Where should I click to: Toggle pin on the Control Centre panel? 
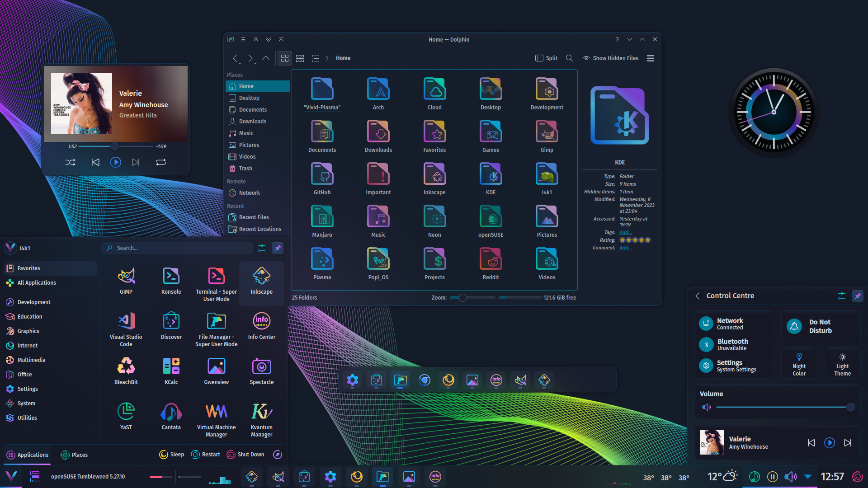point(858,296)
